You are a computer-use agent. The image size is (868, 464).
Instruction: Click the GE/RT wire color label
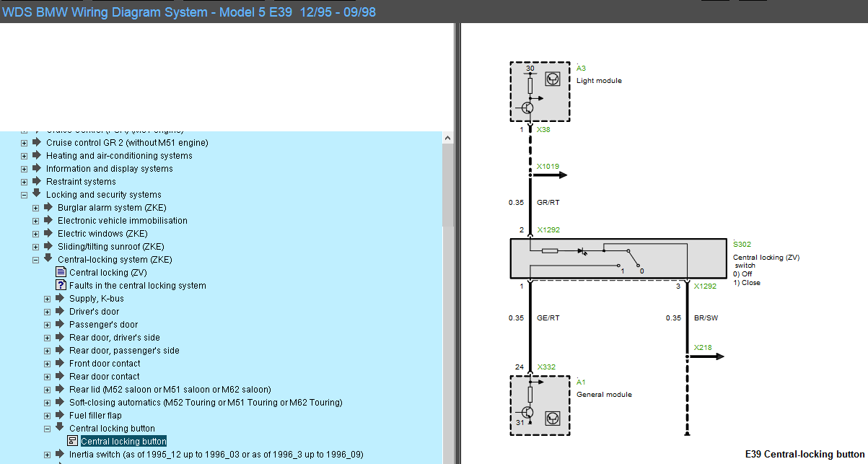[x=548, y=318]
